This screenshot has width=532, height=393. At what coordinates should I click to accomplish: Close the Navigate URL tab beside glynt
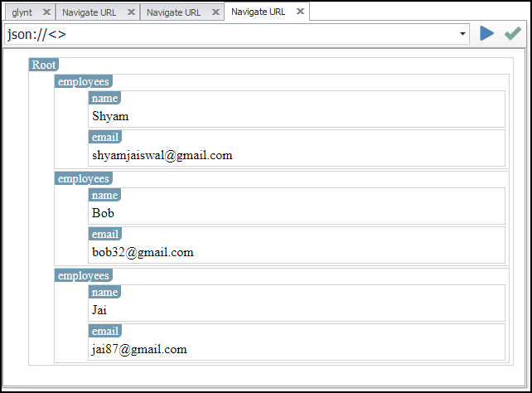(131, 12)
